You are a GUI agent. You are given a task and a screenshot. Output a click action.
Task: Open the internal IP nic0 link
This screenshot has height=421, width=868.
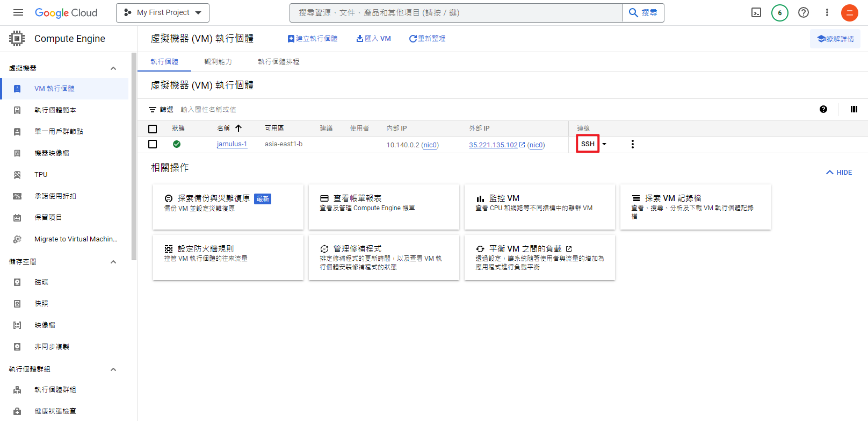coord(430,145)
